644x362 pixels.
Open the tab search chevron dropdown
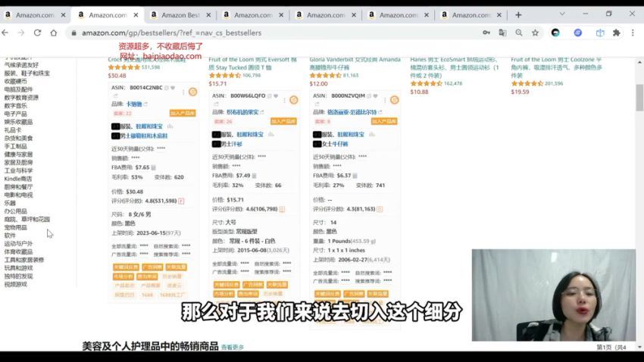point(562,14)
